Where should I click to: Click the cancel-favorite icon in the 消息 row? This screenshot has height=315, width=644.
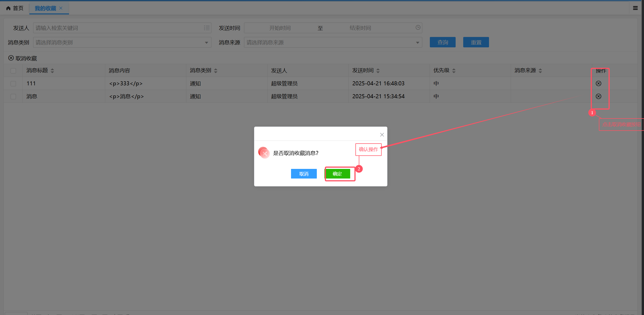click(598, 96)
